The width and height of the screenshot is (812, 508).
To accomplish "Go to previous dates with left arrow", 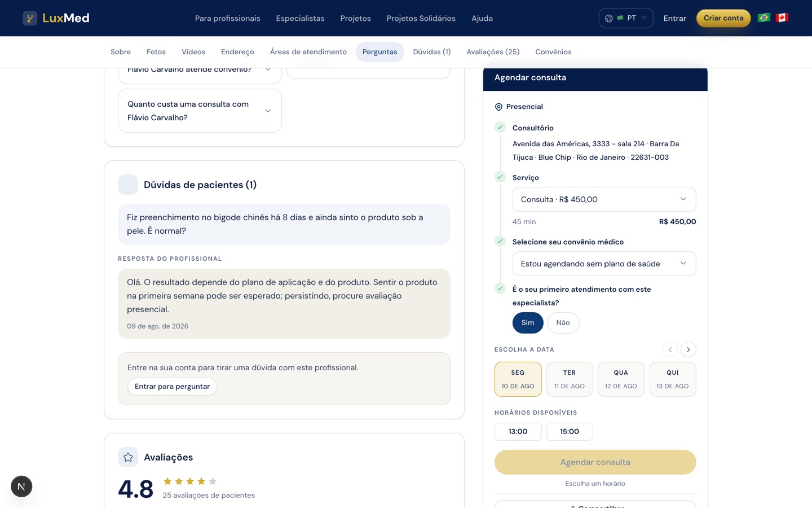I will pyautogui.click(x=670, y=349).
